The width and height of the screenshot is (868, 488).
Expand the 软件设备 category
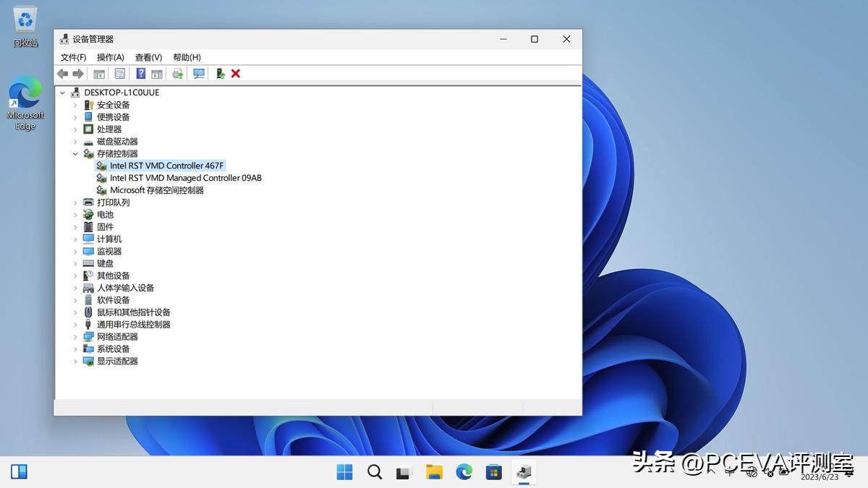[x=75, y=300]
